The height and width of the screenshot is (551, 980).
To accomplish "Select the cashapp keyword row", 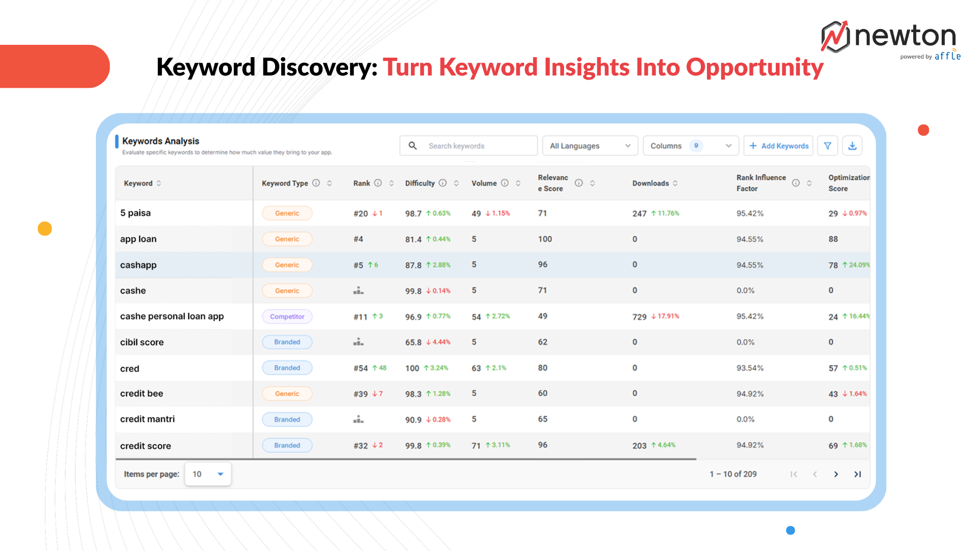I will pos(493,265).
